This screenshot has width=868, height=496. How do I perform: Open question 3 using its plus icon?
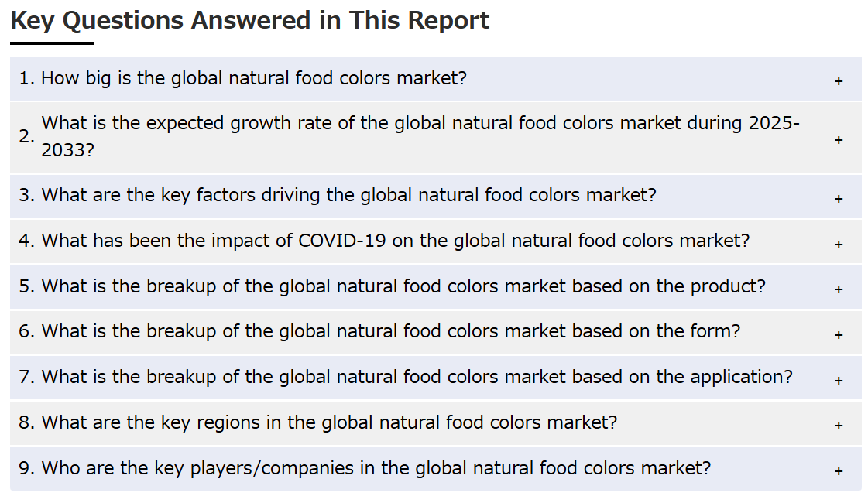click(x=838, y=199)
